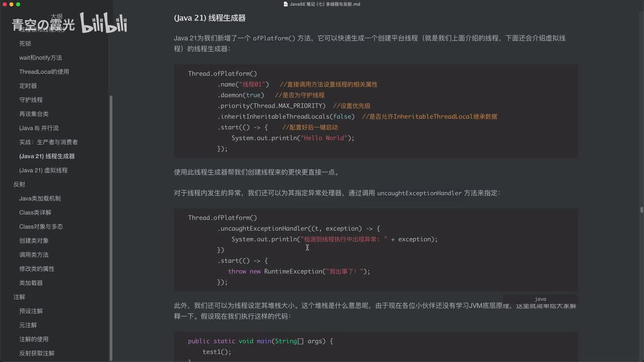Go to 定时器 outline entry

tap(28, 86)
